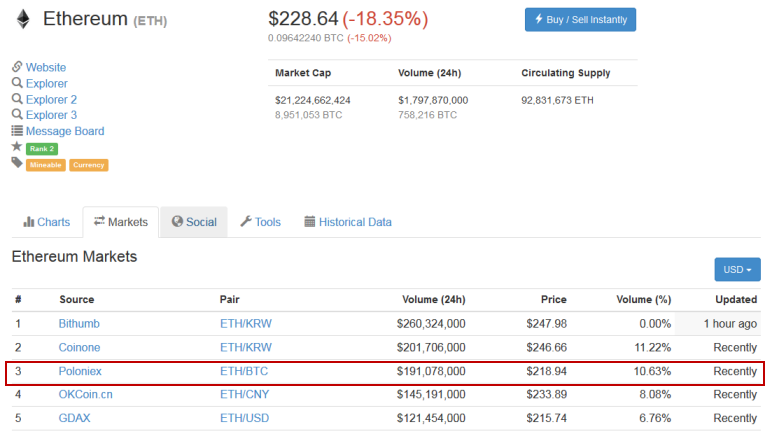Click the Ethereum diamond logo icon

[23, 20]
